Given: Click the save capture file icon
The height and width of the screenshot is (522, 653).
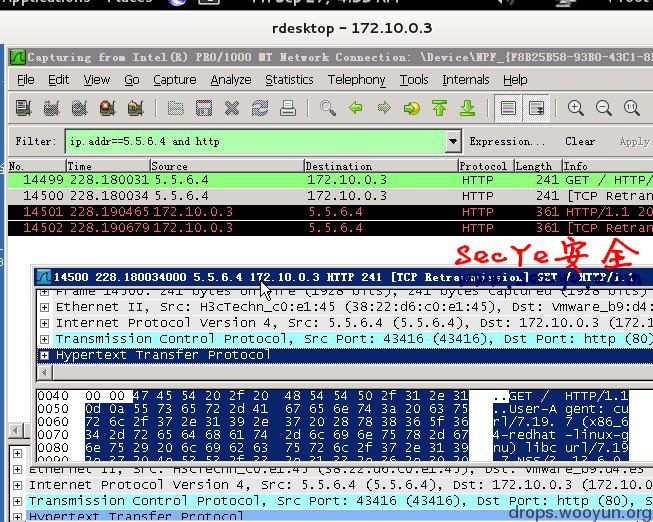Looking at the screenshot, I should point(204,108).
